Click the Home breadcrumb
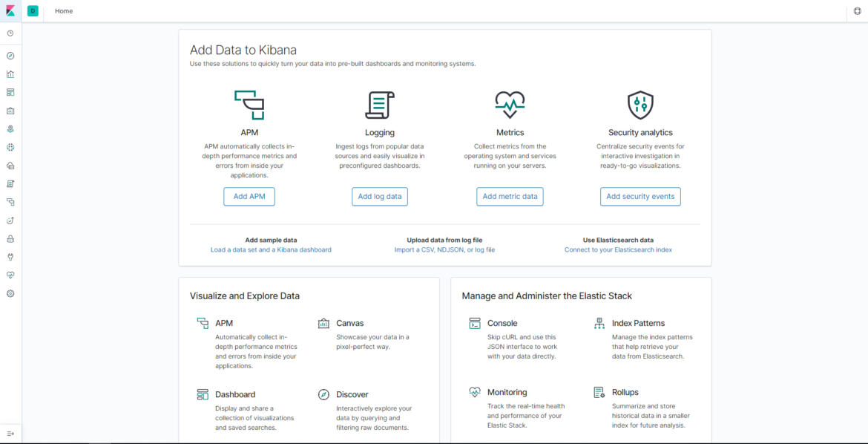Screen dimensions: 868x444 64,11
